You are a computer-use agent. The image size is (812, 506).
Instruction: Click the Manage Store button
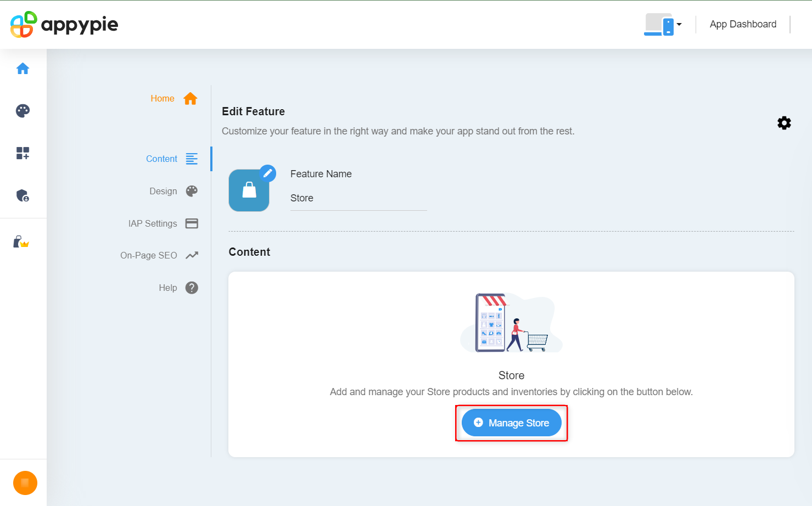[x=511, y=423]
